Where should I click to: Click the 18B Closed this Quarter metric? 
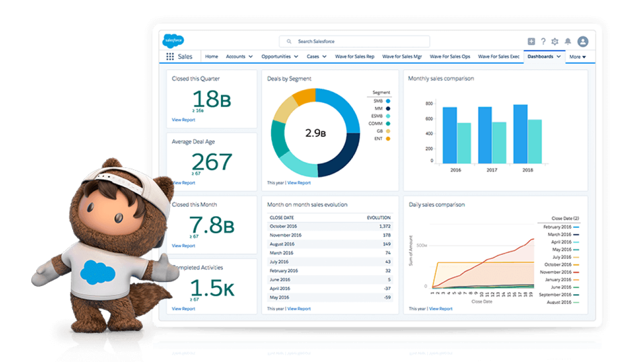212,99
